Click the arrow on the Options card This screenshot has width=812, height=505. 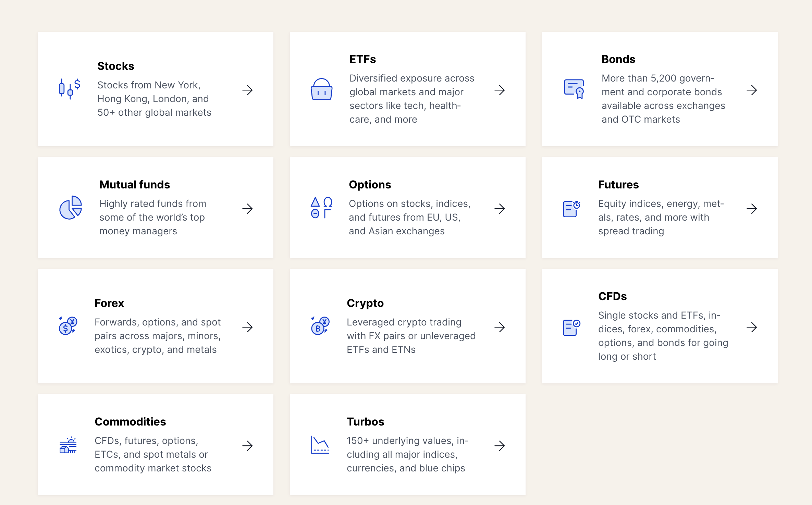click(x=500, y=209)
